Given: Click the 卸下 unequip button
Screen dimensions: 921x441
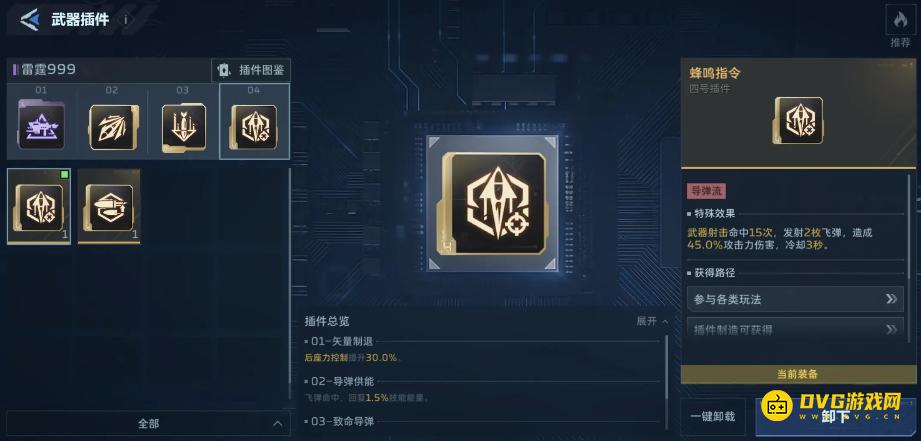Looking at the screenshot, I should (835, 417).
